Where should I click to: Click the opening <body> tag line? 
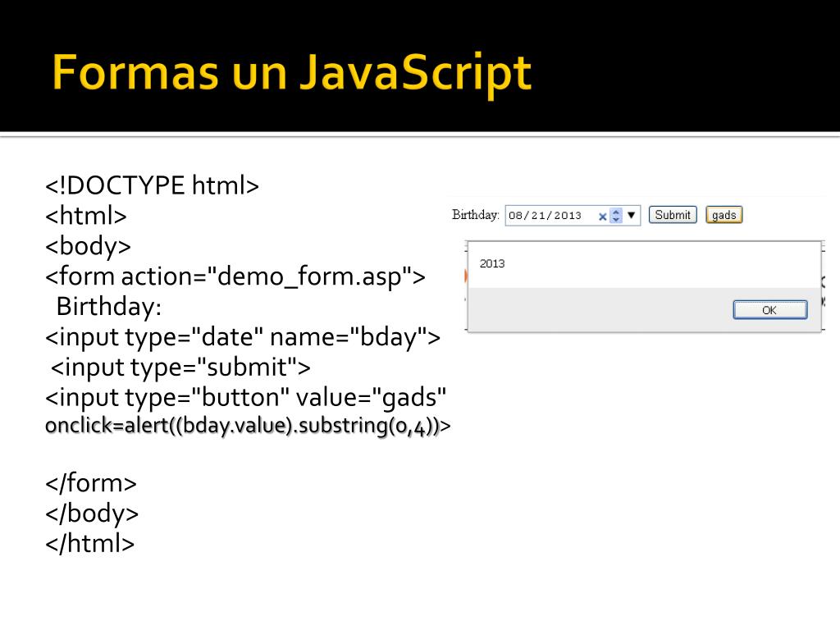pos(88,246)
